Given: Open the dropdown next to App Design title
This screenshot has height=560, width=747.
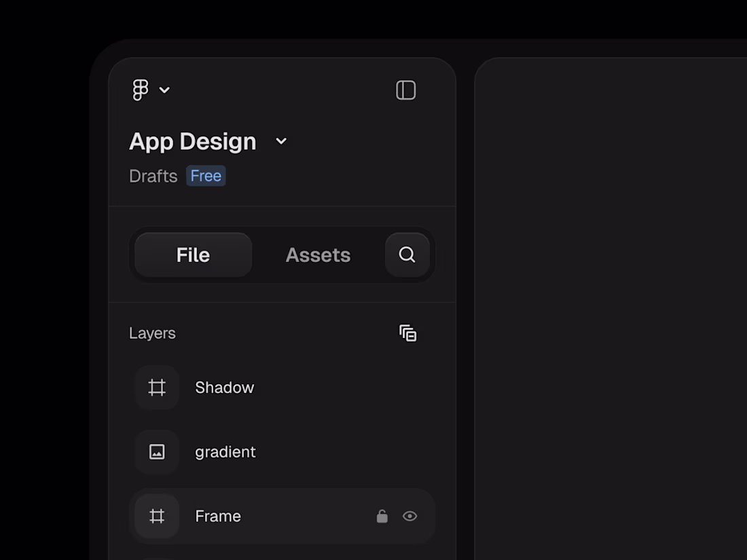Looking at the screenshot, I should 281,141.
